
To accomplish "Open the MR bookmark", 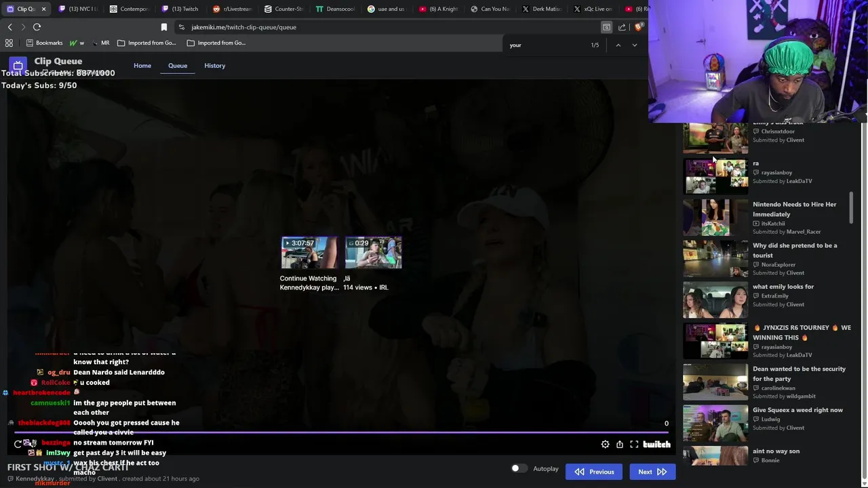I will [x=100, y=43].
